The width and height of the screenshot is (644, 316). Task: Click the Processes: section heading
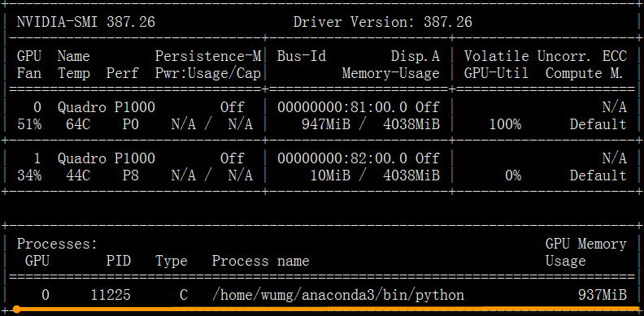[57, 245]
